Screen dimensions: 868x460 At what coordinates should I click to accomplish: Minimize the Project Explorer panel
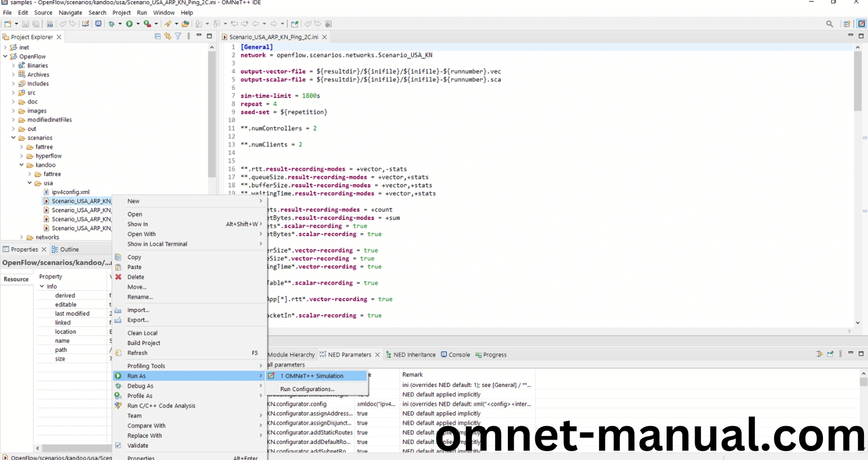tap(199, 36)
